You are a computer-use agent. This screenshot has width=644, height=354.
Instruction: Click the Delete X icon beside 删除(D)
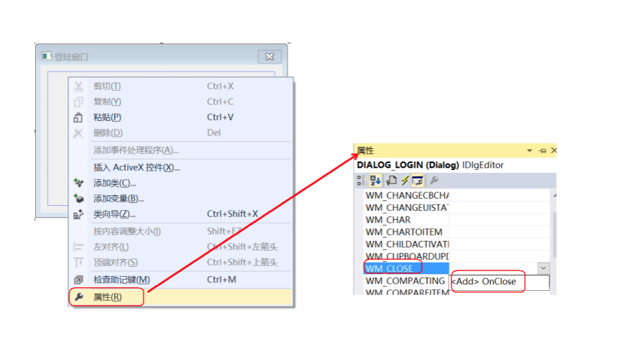click(79, 133)
